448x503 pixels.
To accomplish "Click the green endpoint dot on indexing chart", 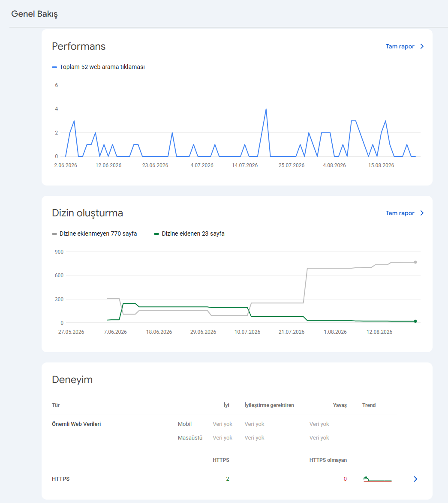I will 415,321.
